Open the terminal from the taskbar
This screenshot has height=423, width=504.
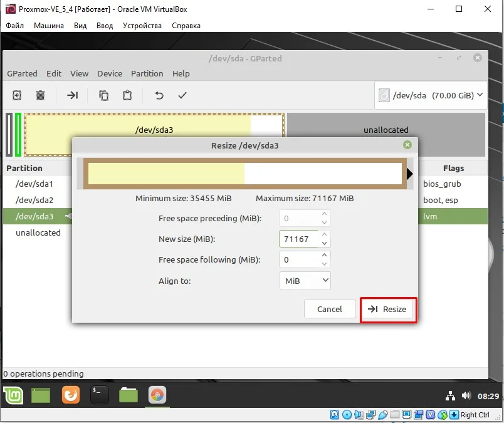point(100,395)
